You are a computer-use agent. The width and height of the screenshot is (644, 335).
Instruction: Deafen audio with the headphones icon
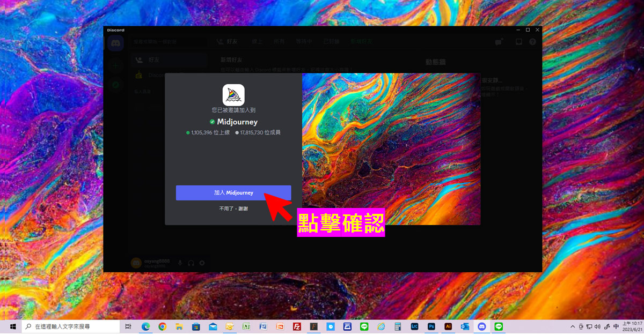click(x=191, y=263)
